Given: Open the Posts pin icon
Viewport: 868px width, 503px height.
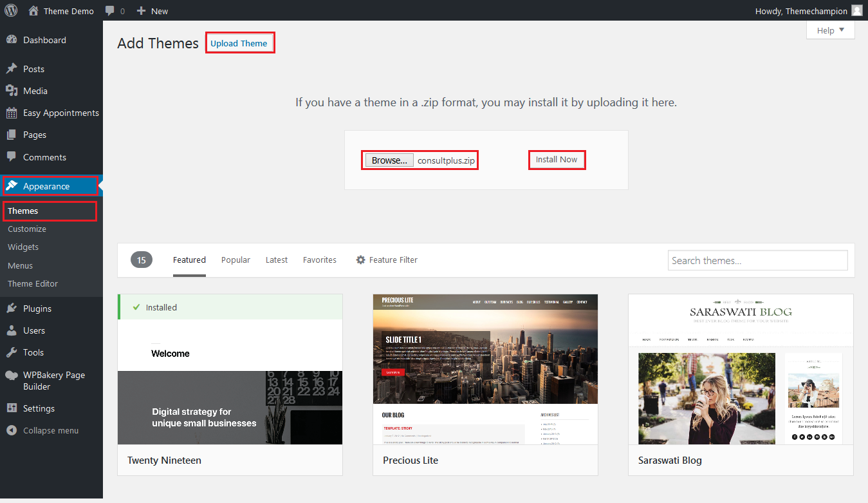Looking at the screenshot, I should point(12,69).
